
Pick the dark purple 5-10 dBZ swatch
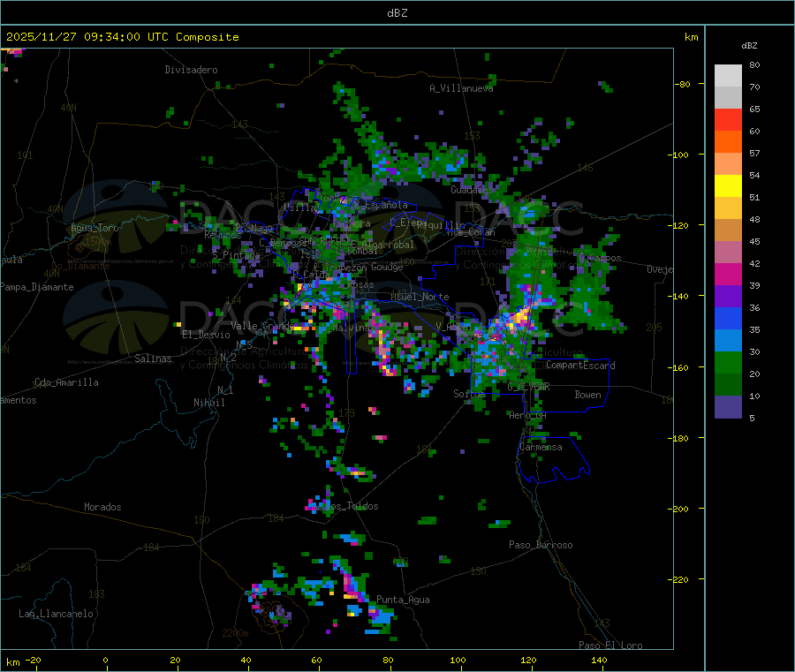tap(728, 407)
